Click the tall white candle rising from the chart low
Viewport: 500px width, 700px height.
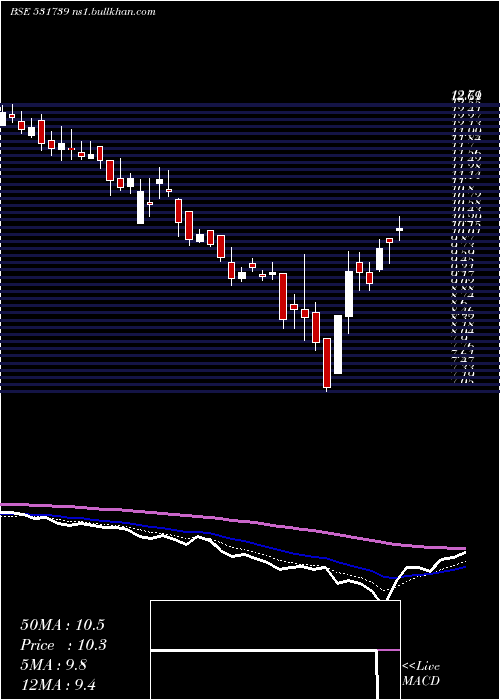point(338,344)
